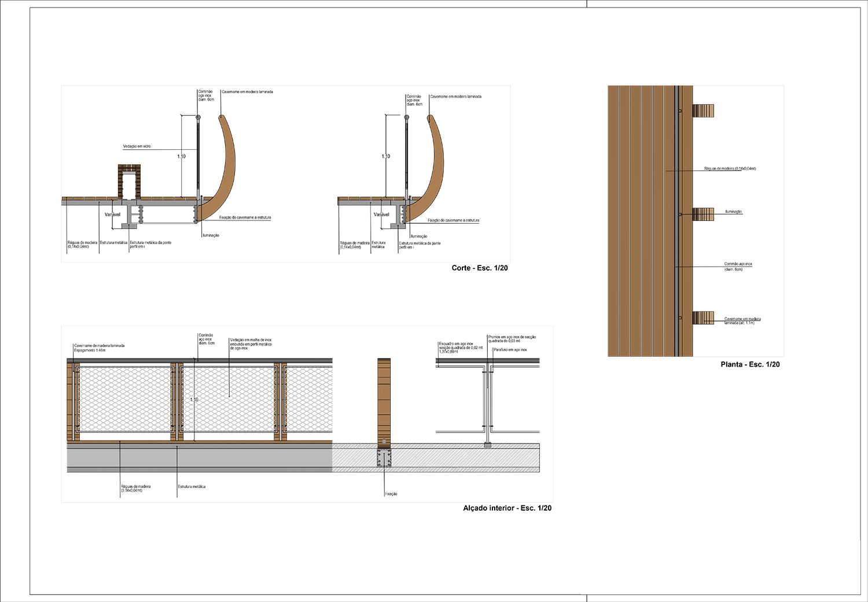868x602 pixels.
Task: Select the first mesh panel in the elevation
Action: tap(124, 399)
